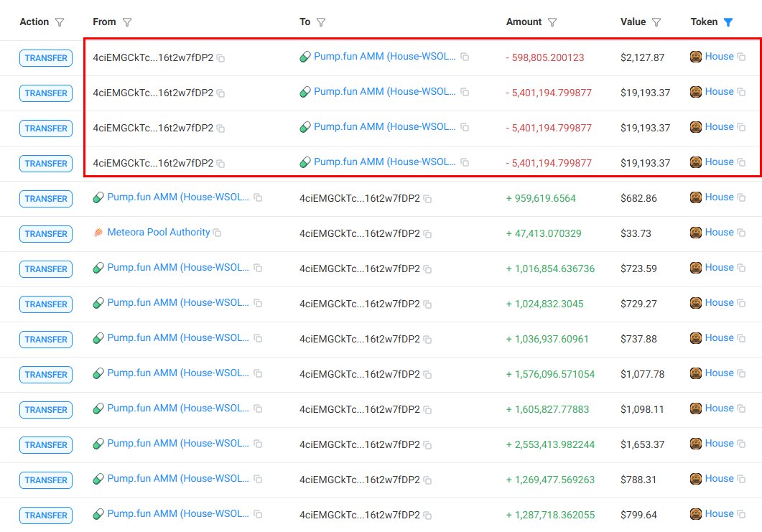
Task: Click the Amount column filter icon
Action: (x=552, y=22)
